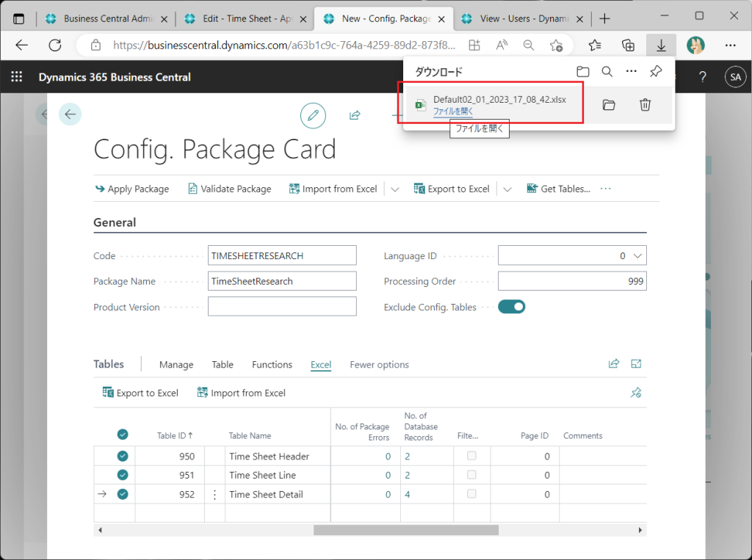Show more actions on the card action bar
The height and width of the screenshot is (560, 752).
tap(606, 189)
